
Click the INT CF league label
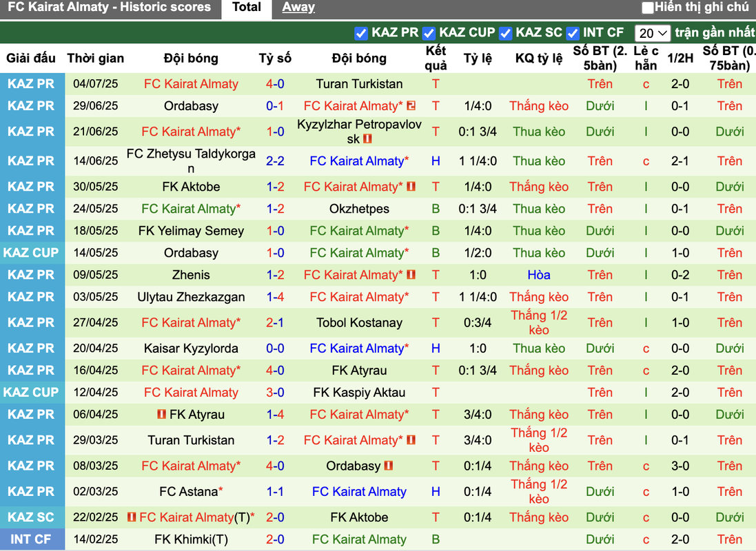pos(30,539)
